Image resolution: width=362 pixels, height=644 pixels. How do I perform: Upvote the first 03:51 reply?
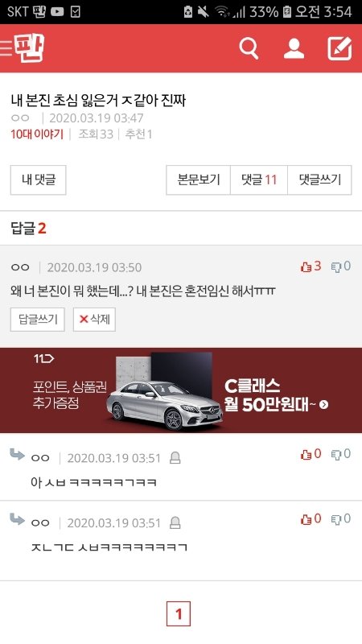point(311,454)
